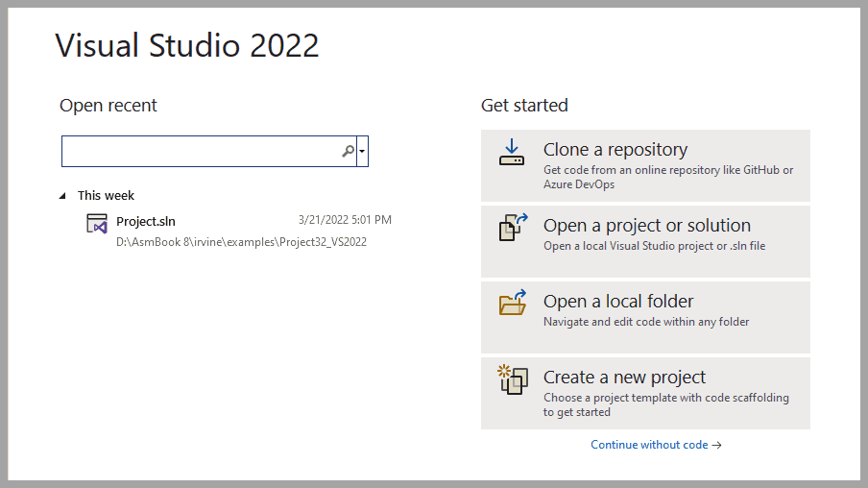Viewport: 868px width, 488px height.
Task: Click the magnifier search icon in recent box
Action: pyautogui.click(x=348, y=151)
